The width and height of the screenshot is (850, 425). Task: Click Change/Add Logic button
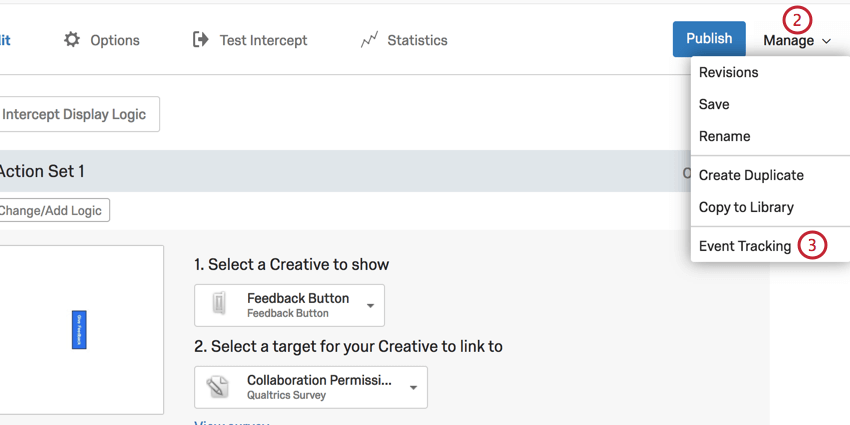(x=52, y=210)
